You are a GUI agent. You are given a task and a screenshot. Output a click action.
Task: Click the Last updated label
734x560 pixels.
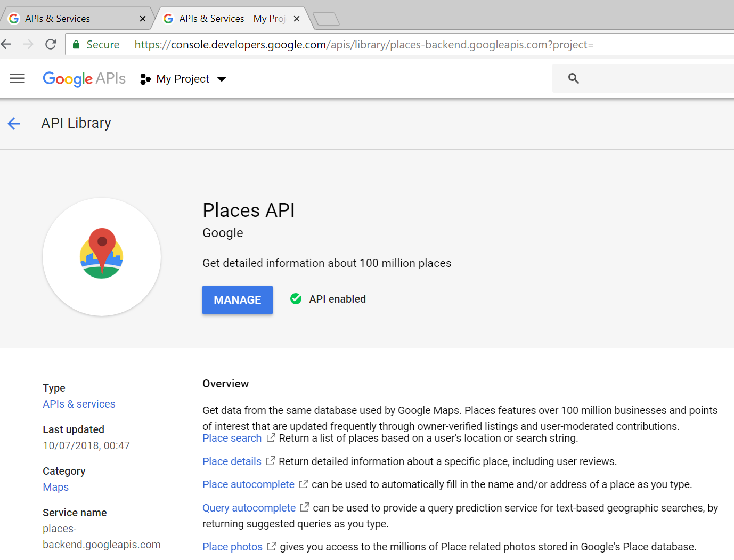click(74, 429)
